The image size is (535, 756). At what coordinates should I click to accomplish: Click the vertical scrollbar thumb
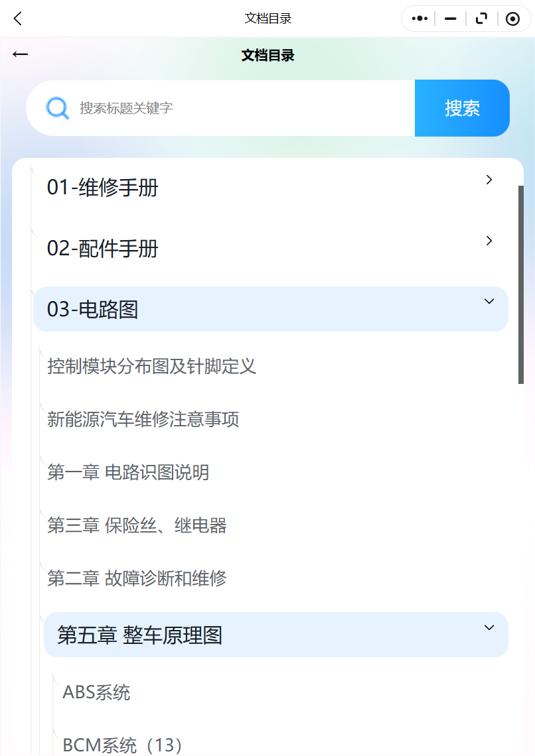(521, 284)
